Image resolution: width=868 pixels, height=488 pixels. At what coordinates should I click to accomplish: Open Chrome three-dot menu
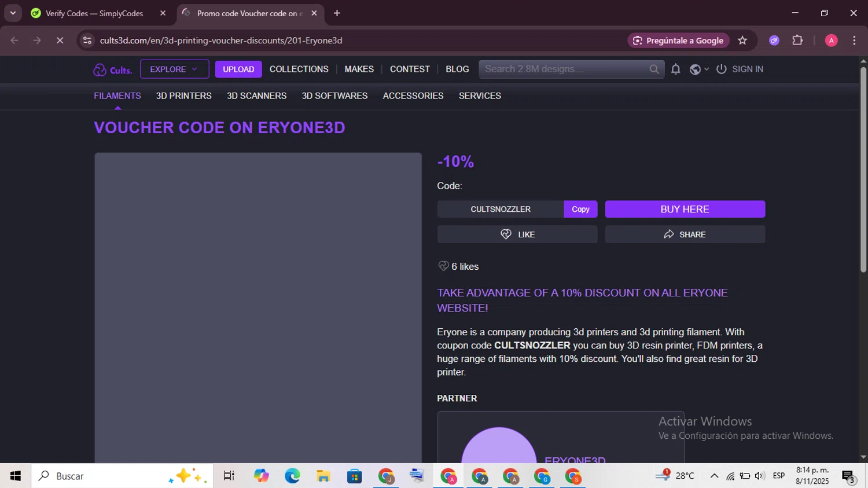tap(854, 41)
